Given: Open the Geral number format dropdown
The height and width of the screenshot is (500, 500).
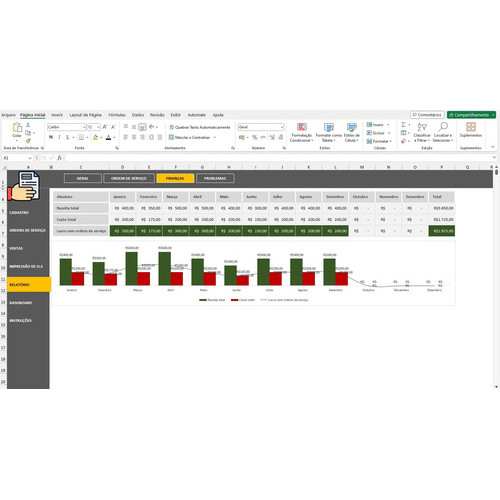Looking at the screenshot, I should [x=282, y=127].
